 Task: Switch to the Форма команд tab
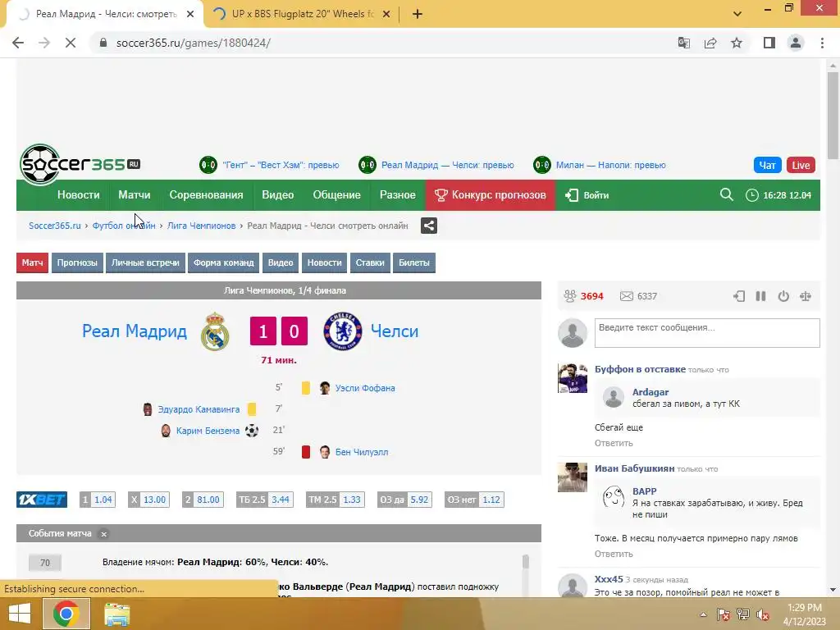pyautogui.click(x=223, y=262)
